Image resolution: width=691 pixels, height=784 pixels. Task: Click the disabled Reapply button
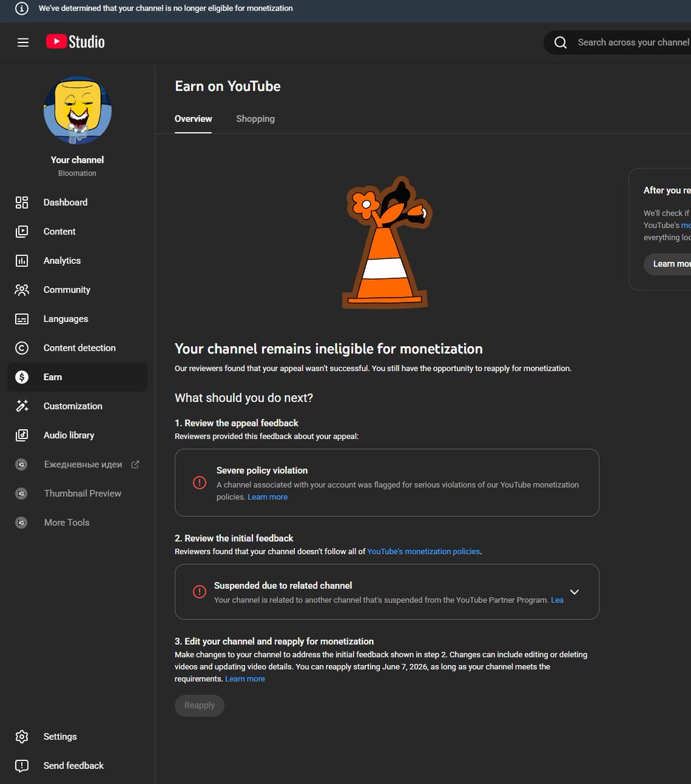click(199, 706)
